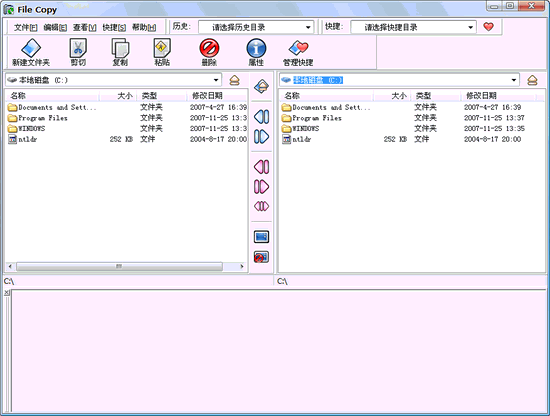The image size is (550, 416).
Task: Open the 文件 menu
Action: tap(26, 27)
